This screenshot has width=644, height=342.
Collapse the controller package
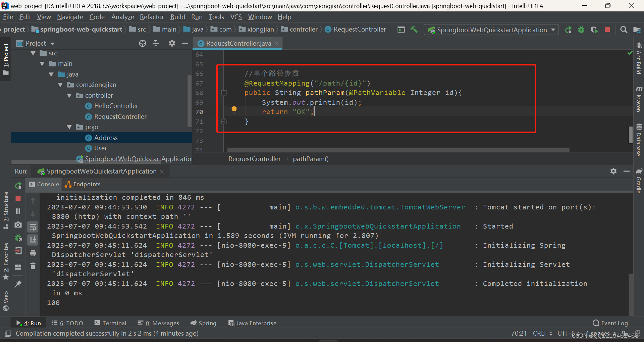pyautogui.click(x=69, y=96)
